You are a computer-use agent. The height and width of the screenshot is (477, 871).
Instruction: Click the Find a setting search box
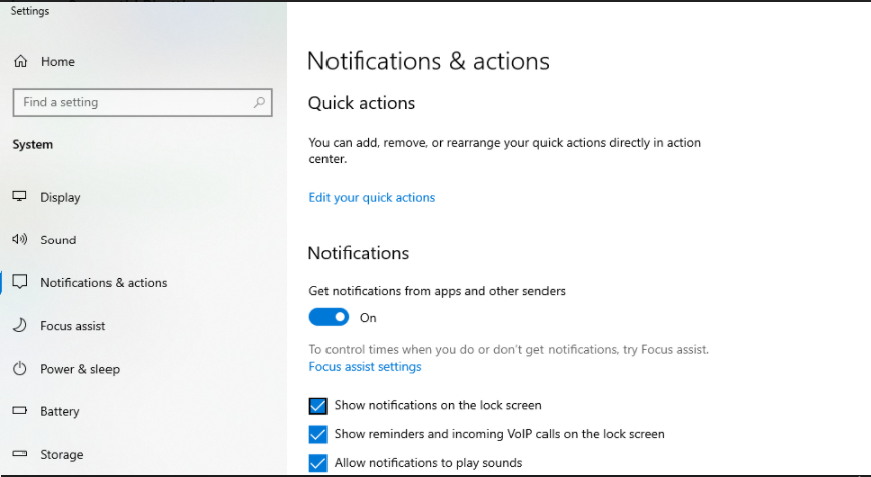142,102
